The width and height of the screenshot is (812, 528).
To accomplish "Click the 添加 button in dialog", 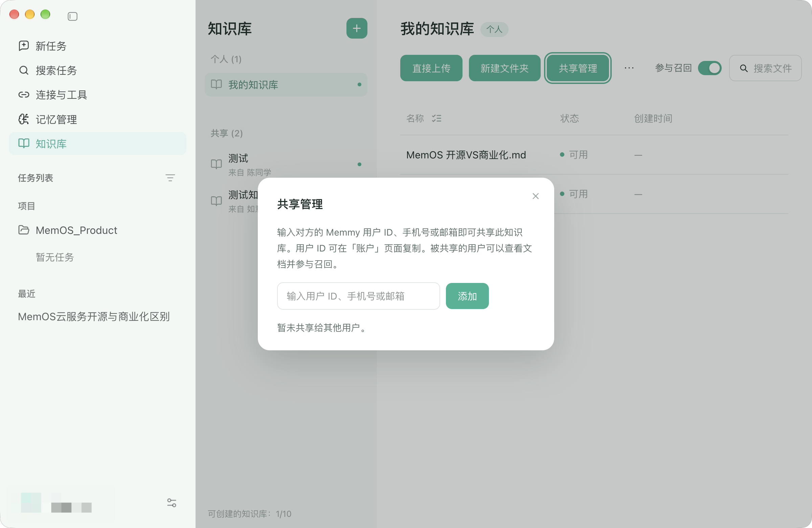I will click(x=467, y=296).
